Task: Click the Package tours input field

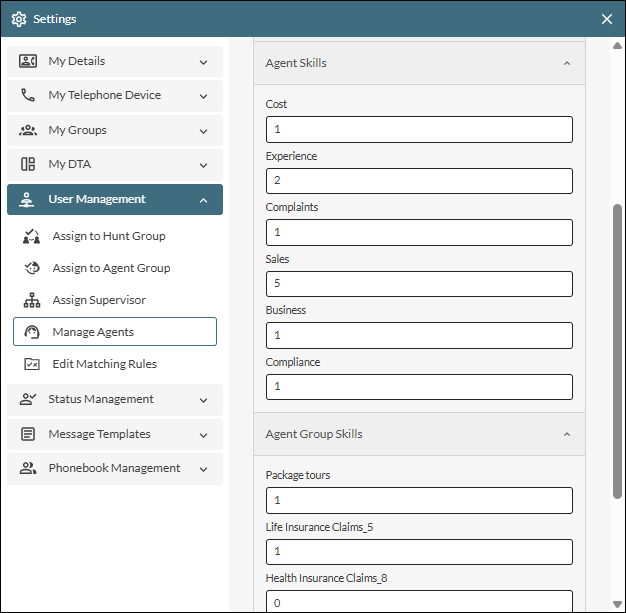Action: click(419, 500)
